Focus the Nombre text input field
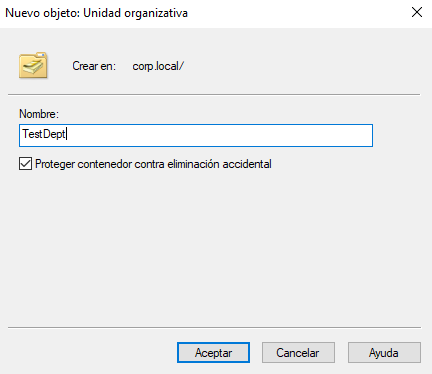This screenshot has height=374, width=432. (x=196, y=135)
